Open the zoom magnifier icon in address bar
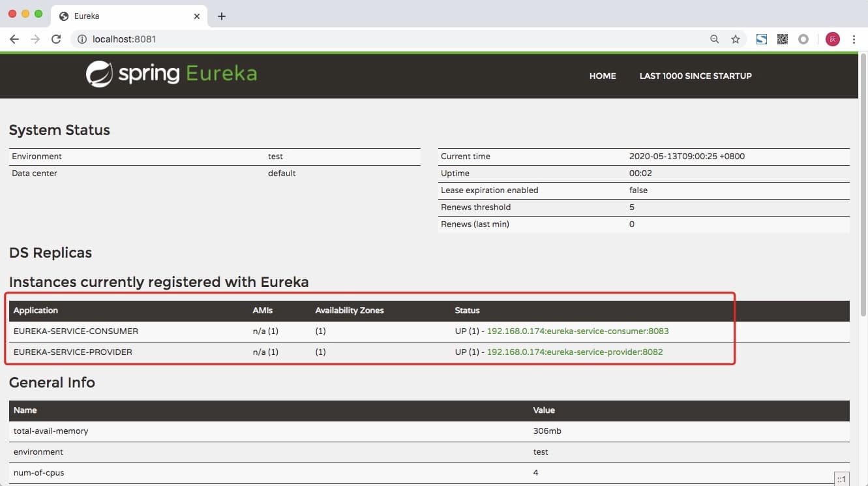The image size is (868, 486). click(x=715, y=39)
